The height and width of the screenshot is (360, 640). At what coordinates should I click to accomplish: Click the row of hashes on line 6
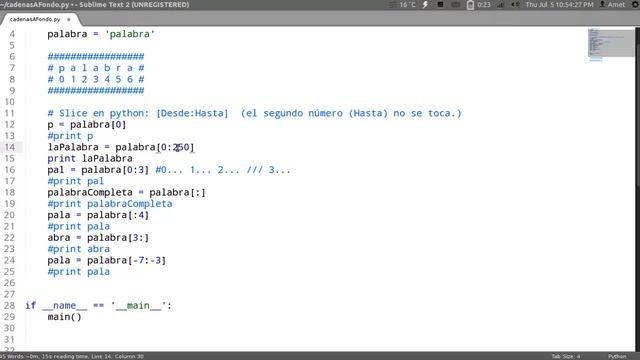[96, 56]
